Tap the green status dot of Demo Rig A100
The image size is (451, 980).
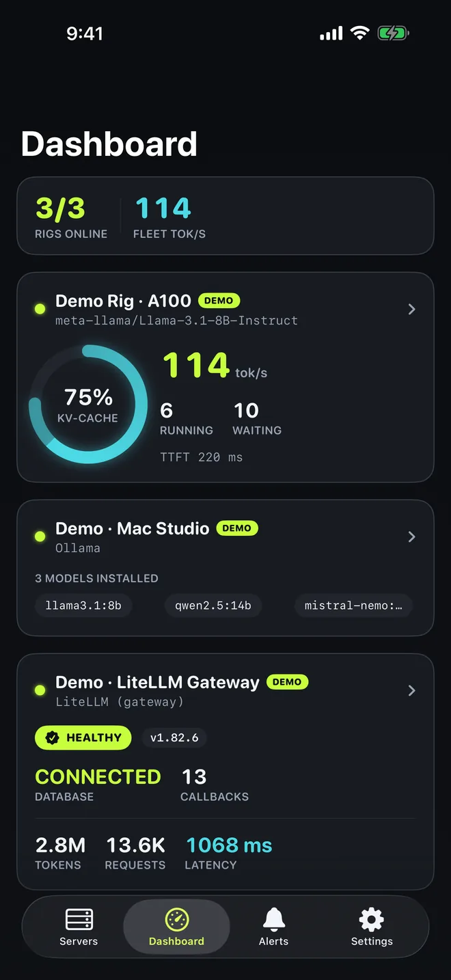coord(40,310)
